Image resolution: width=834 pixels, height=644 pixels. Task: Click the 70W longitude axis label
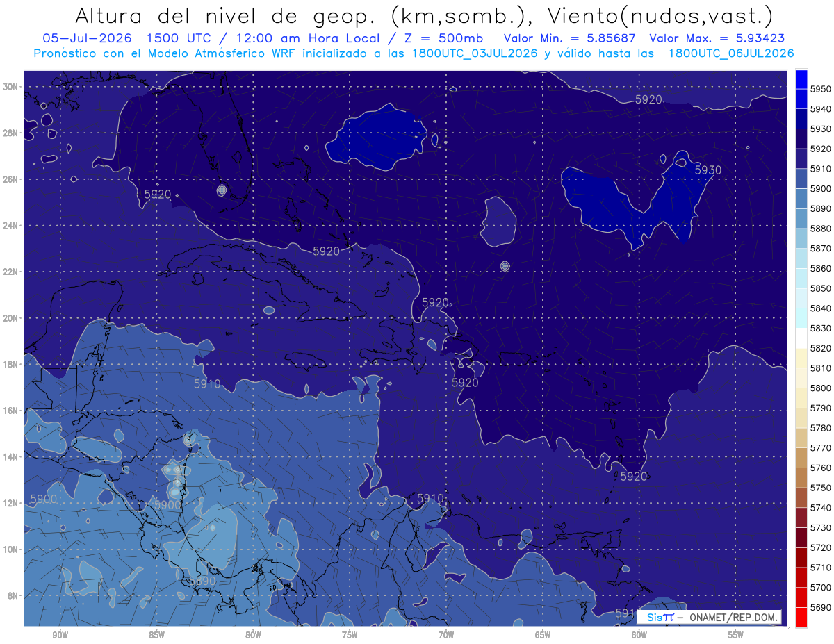click(x=446, y=635)
